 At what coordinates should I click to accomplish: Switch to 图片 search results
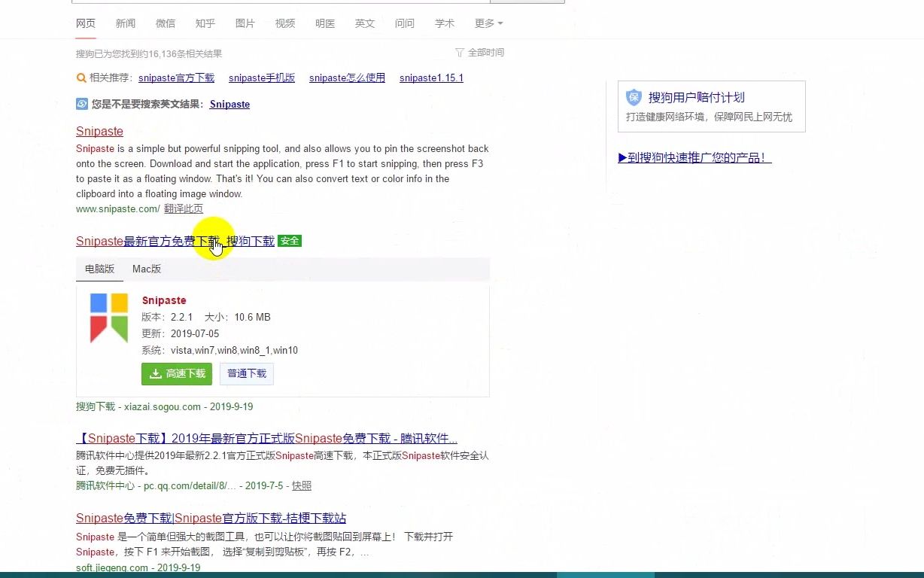(245, 23)
